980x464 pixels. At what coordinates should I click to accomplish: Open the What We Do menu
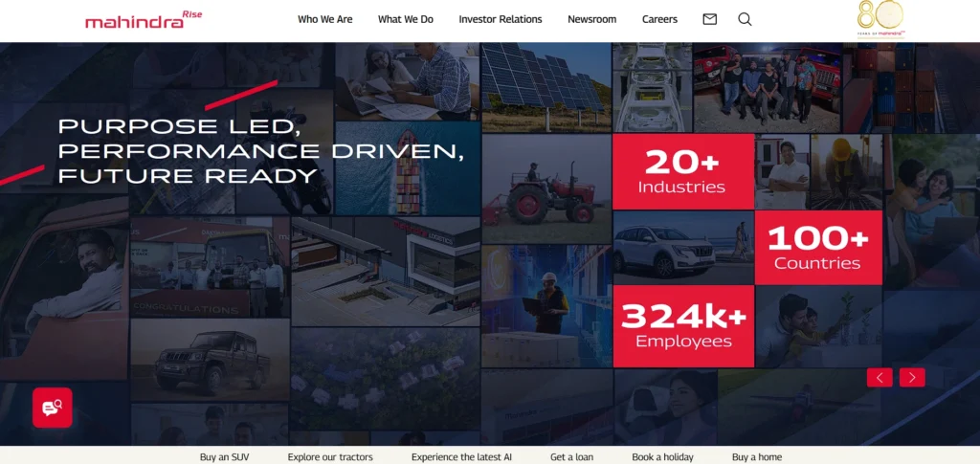pos(406,19)
